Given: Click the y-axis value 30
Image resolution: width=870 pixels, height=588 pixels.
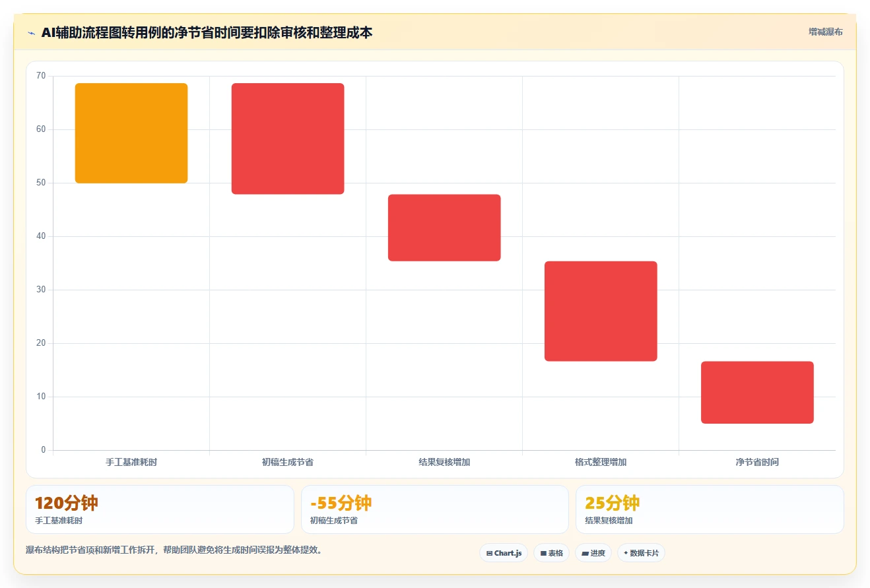Looking at the screenshot, I should (41, 290).
